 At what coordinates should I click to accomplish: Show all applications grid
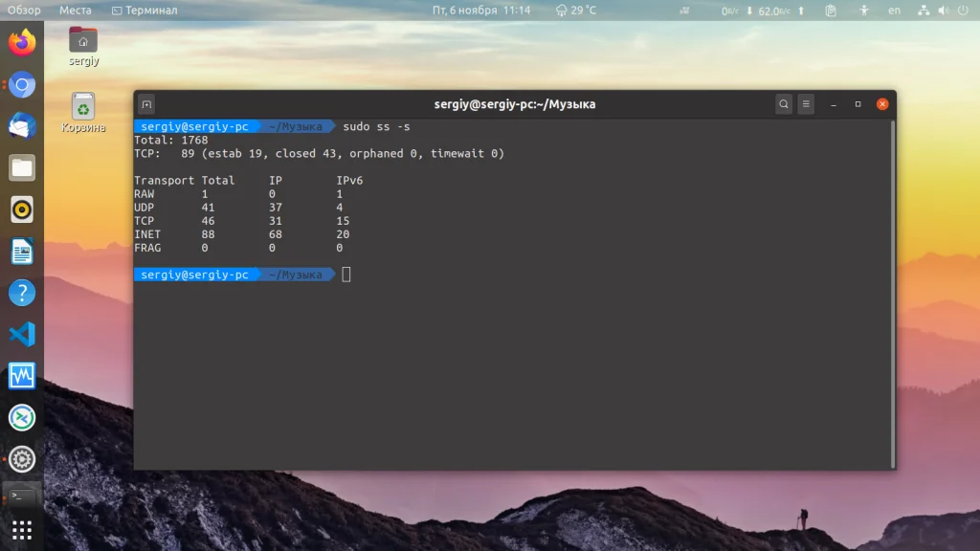tap(22, 530)
